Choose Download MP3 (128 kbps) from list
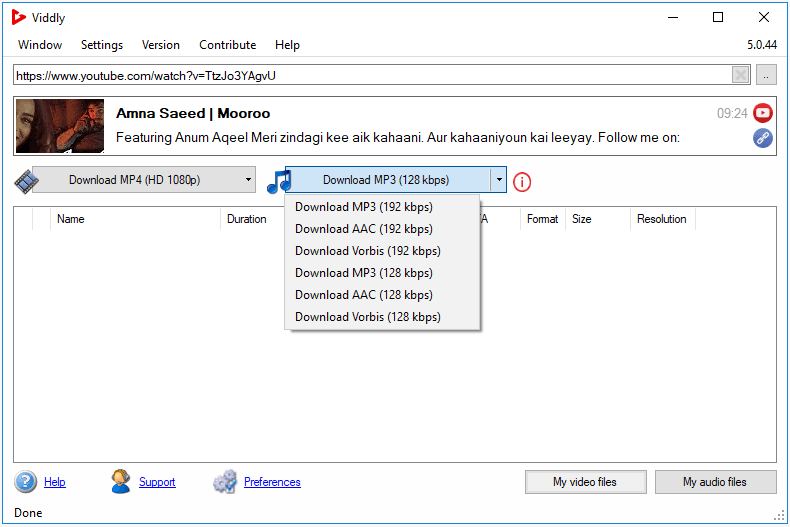 click(382, 273)
